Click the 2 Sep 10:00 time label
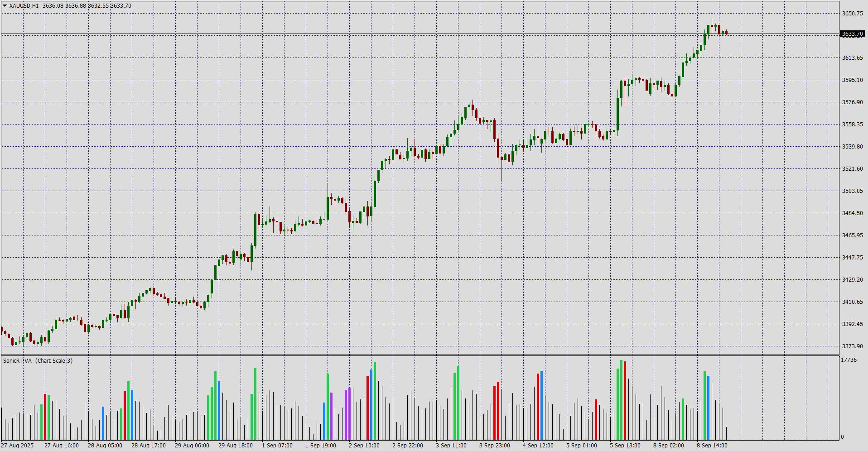 click(364, 446)
